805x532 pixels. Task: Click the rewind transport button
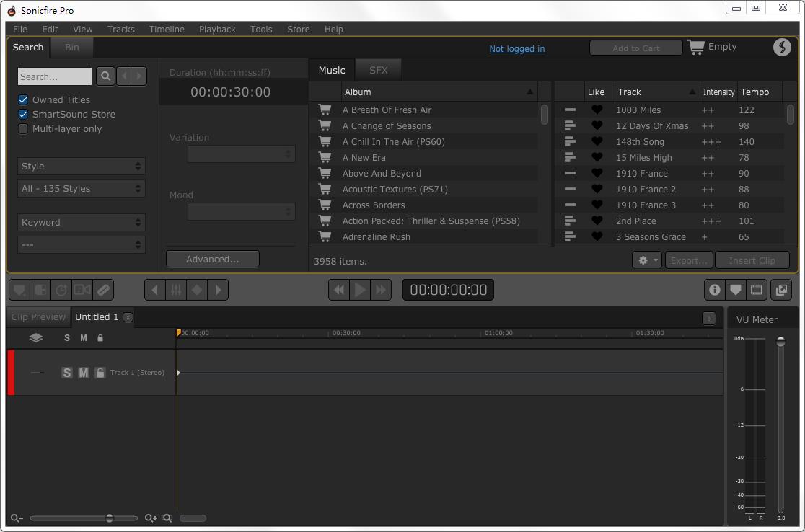tap(338, 290)
